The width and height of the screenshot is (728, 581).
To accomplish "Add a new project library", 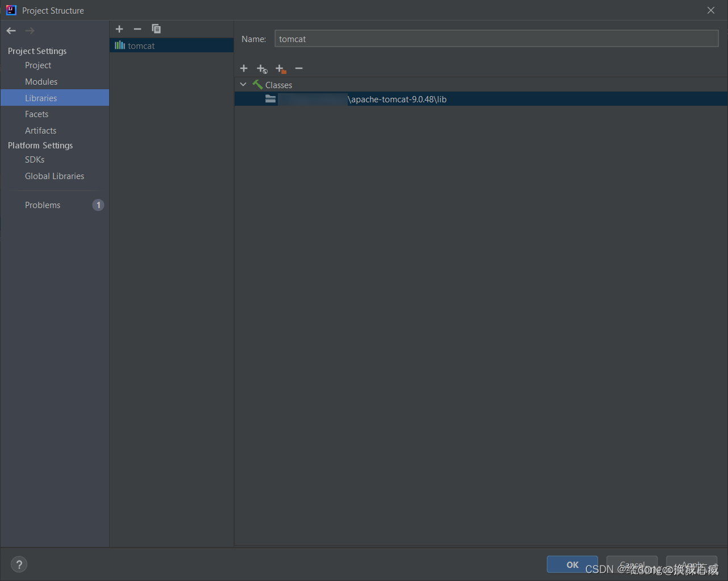I will (x=119, y=29).
